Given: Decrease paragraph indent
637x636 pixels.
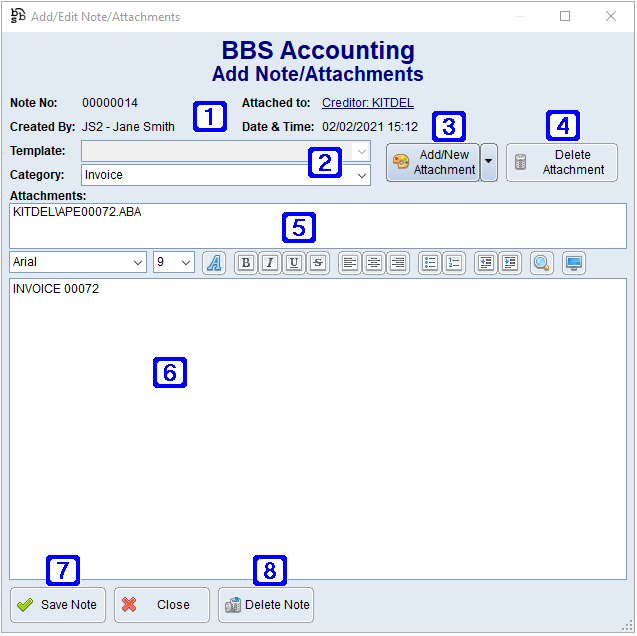Looking at the screenshot, I should (x=486, y=263).
